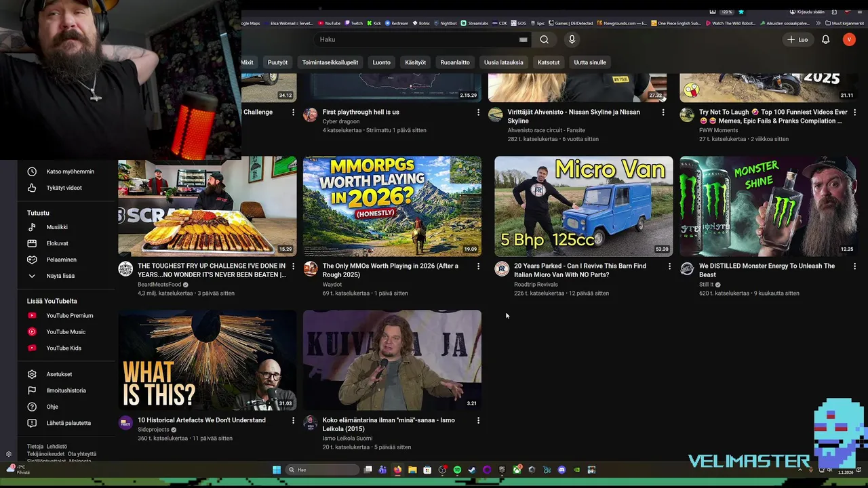Click Cyber dragoon channel name
Image resolution: width=868 pixels, height=488 pixels.
pos(341,121)
